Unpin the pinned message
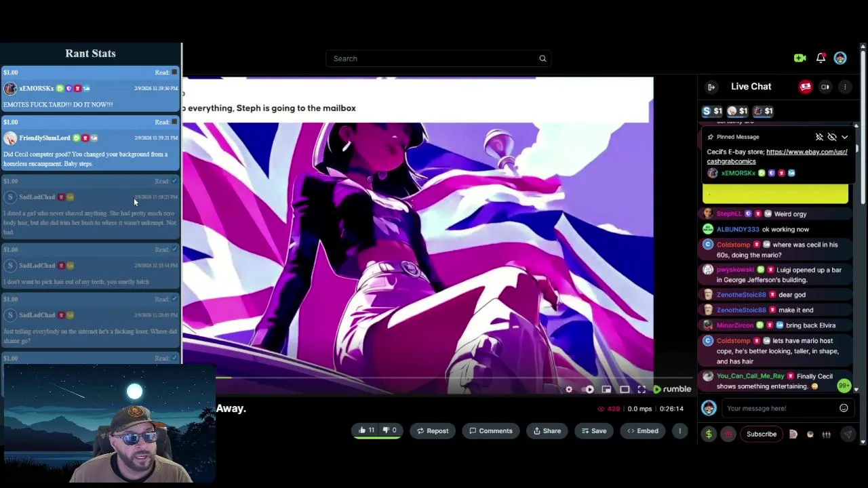868x488 pixels. pos(819,137)
